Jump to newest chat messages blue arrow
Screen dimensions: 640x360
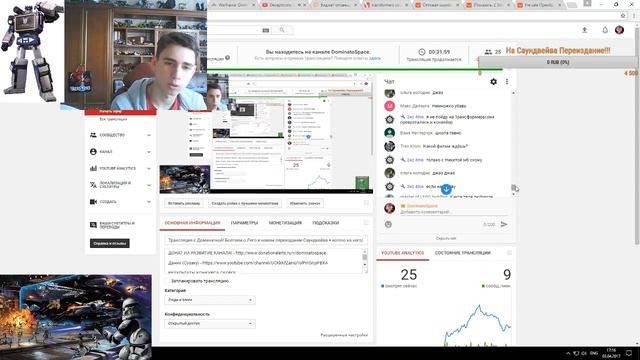446,189
